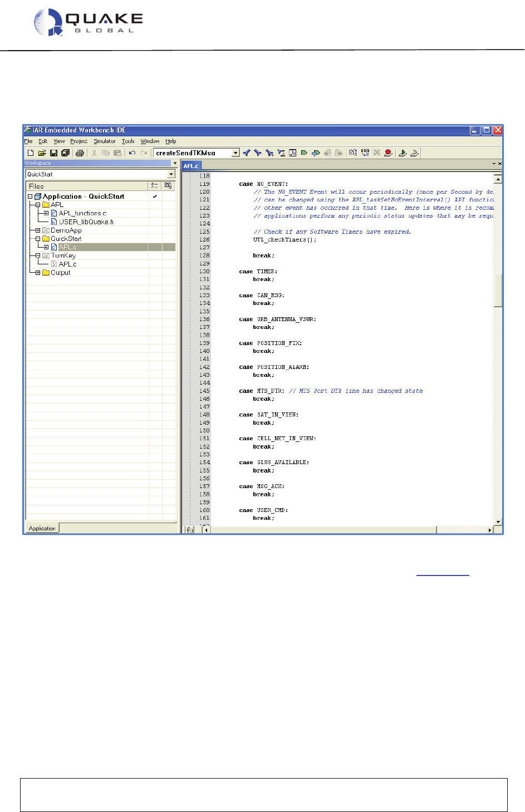Toggle the checkmark beside Application - QuickStart
Screen dimensions: 525x812
pos(155,196)
